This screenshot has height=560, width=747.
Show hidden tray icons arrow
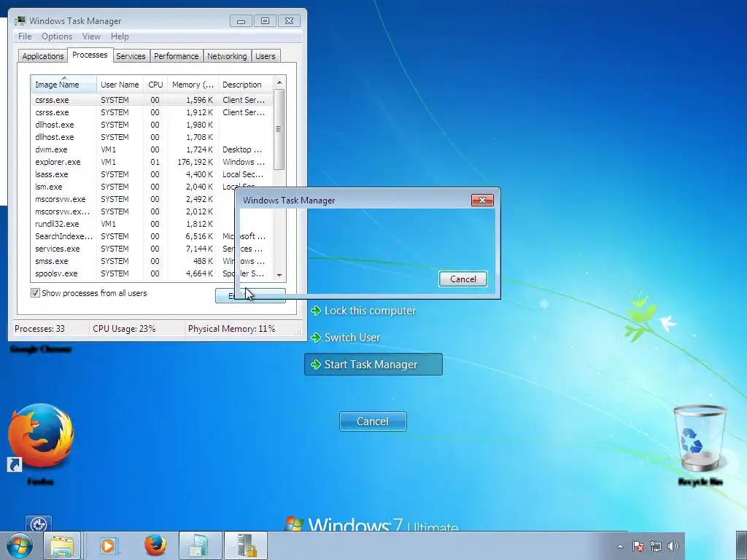(620, 546)
